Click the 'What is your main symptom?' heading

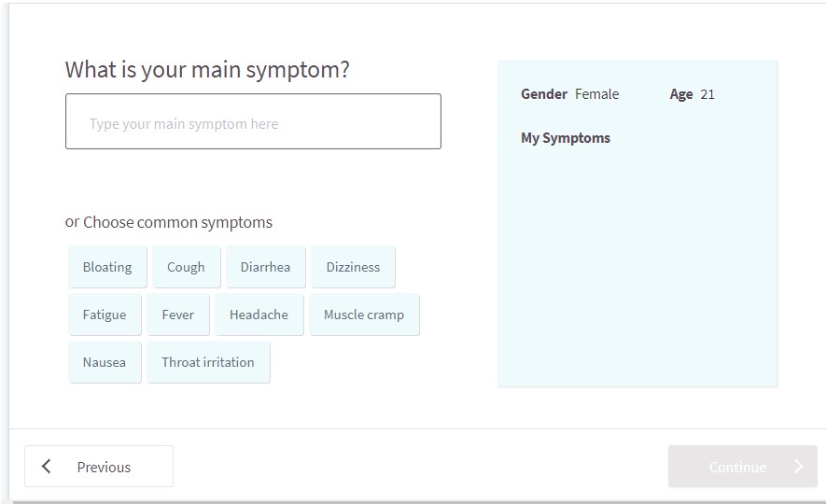207,69
